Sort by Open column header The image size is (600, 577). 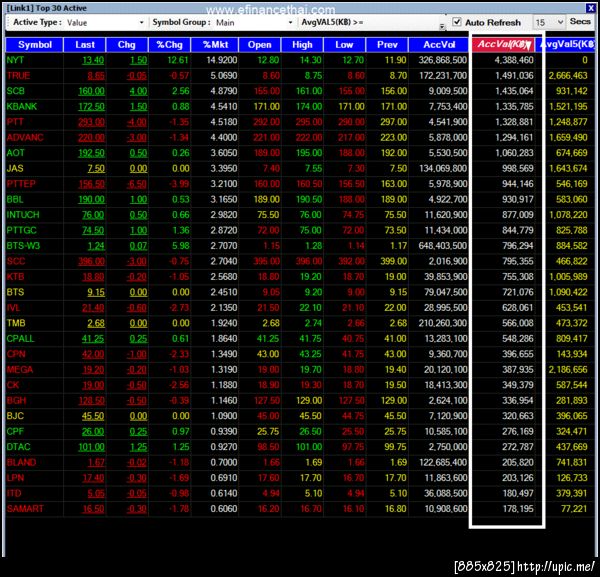259,45
